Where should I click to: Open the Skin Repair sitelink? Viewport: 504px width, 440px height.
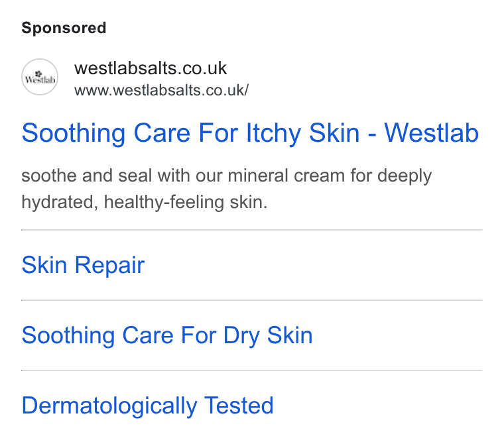(x=83, y=265)
